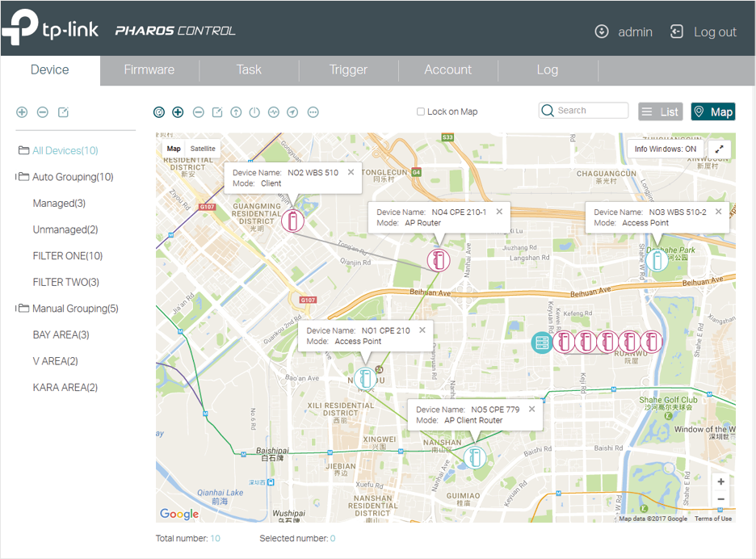Zoom in the map with plus button

(x=720, y=481)
